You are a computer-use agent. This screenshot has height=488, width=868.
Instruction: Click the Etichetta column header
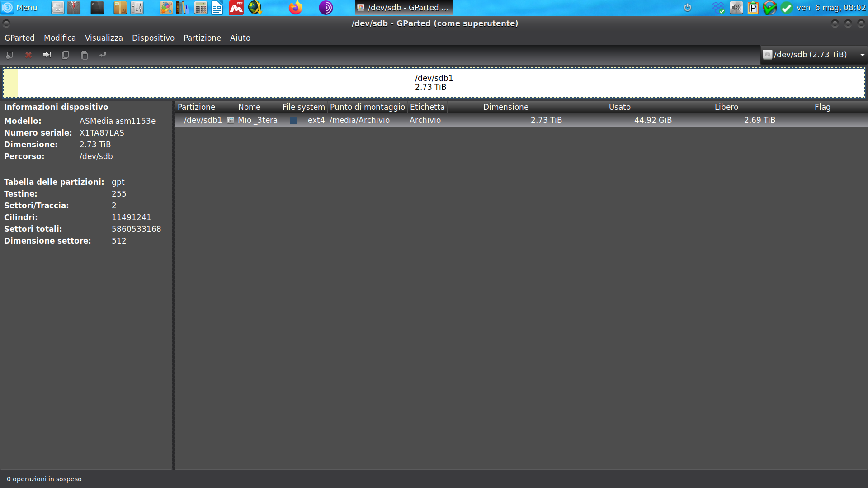click(427, 107)
